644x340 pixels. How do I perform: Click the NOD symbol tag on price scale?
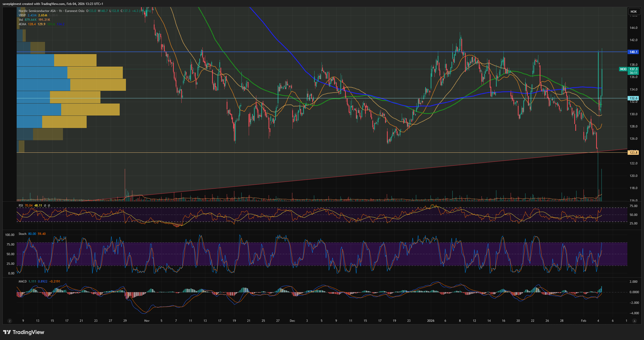click(623, 69)
